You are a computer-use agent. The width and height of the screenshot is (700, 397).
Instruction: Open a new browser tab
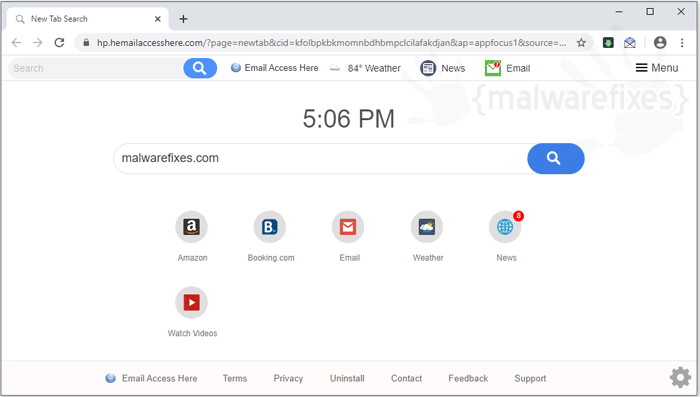click(x=183, y=19)
